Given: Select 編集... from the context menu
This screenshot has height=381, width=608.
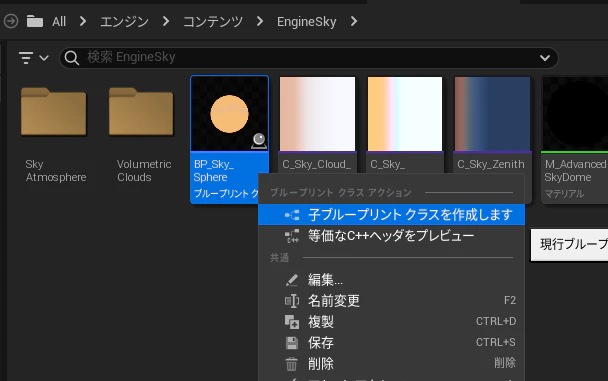Looking at the screenshot, I should coord(391,280).
